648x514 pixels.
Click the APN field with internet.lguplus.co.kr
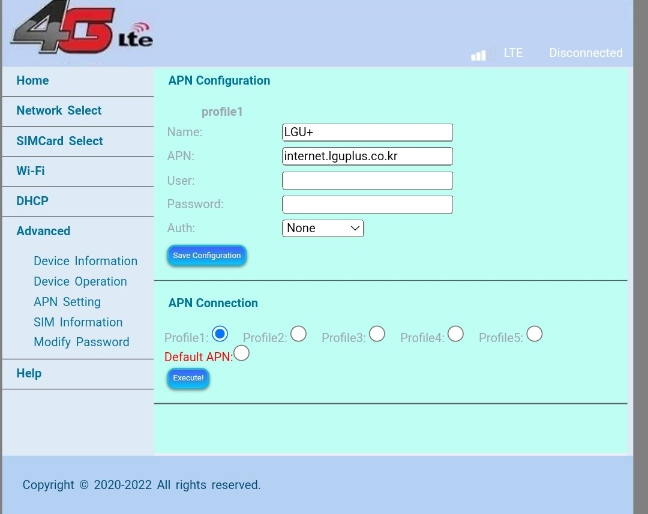tap(367, 156)
